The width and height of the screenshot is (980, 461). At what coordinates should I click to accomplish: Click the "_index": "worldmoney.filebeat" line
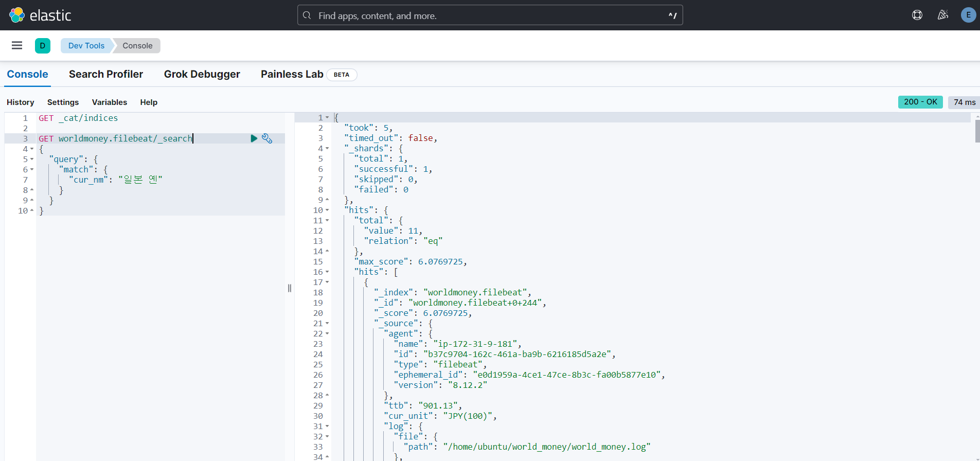click(x=453, y=292)
